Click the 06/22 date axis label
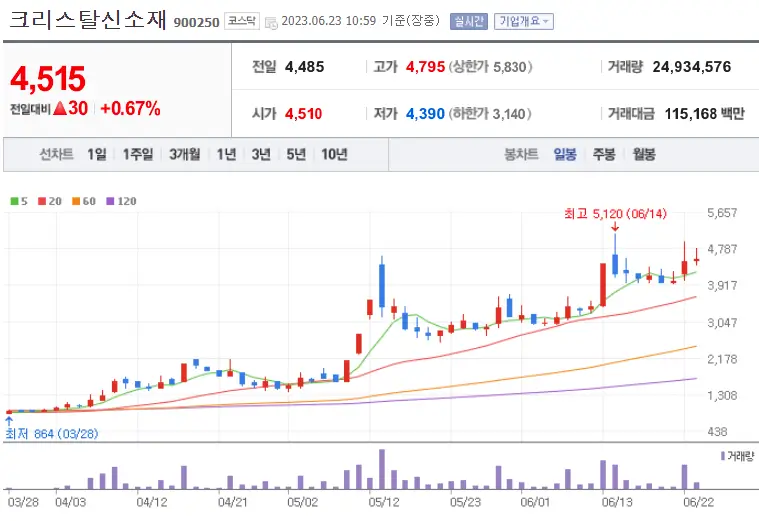The width and height of the screenshot is (759, 521). coord(698,502)
